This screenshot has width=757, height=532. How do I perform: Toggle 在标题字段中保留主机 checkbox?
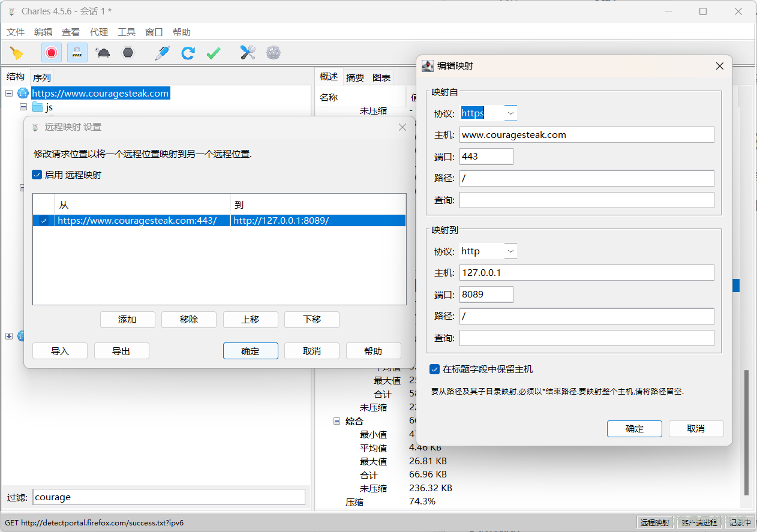tap(435, 369)
